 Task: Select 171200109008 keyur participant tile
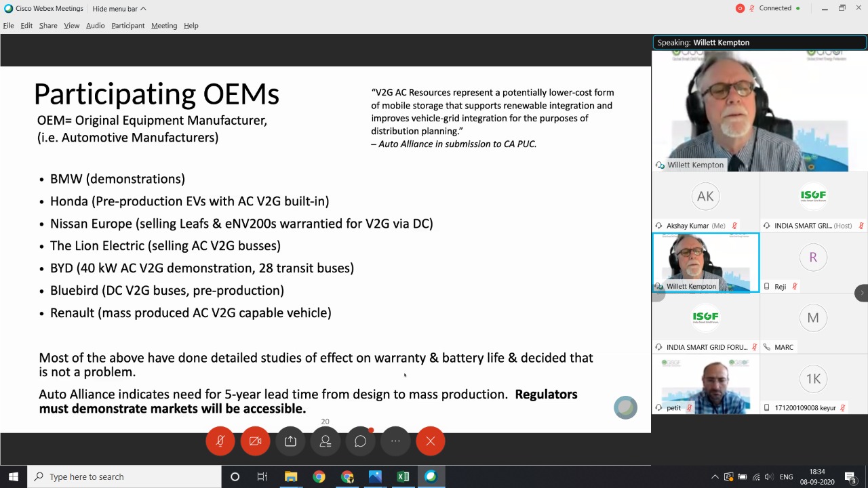(x=814, y=384)
